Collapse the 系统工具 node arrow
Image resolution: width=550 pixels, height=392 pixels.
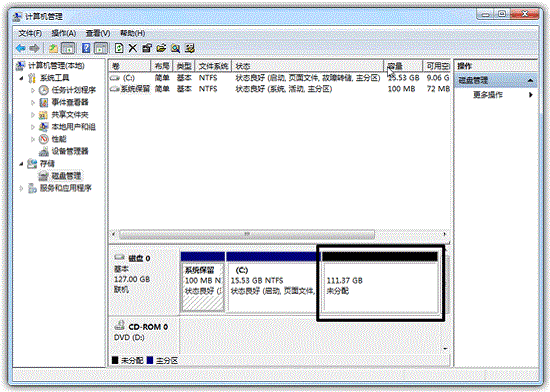[21, 78]
